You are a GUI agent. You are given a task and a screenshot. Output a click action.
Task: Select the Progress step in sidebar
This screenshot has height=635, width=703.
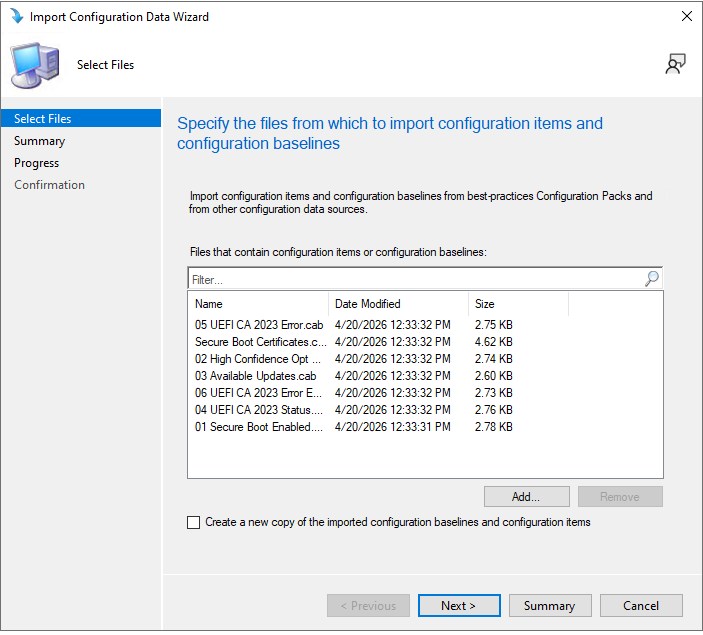(x=37, y=163)
